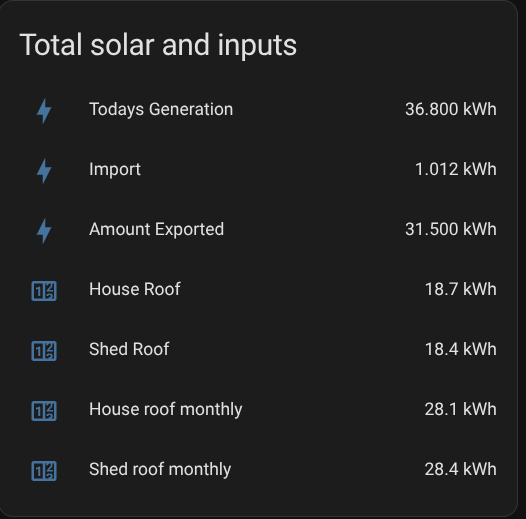
Task: Click the Shed Roof label
Action: click(x=129, y=349)
